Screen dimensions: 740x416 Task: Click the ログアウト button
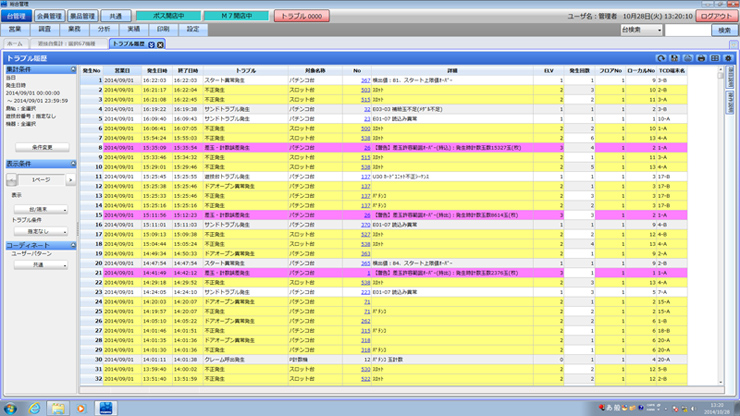[x=716, y=16]
